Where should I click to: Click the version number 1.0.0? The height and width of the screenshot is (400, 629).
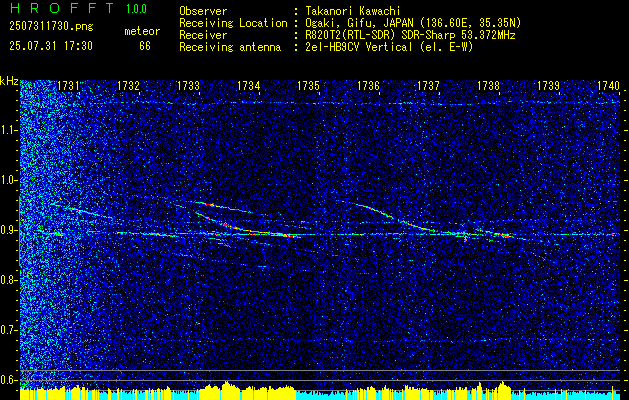coord(136,8)
